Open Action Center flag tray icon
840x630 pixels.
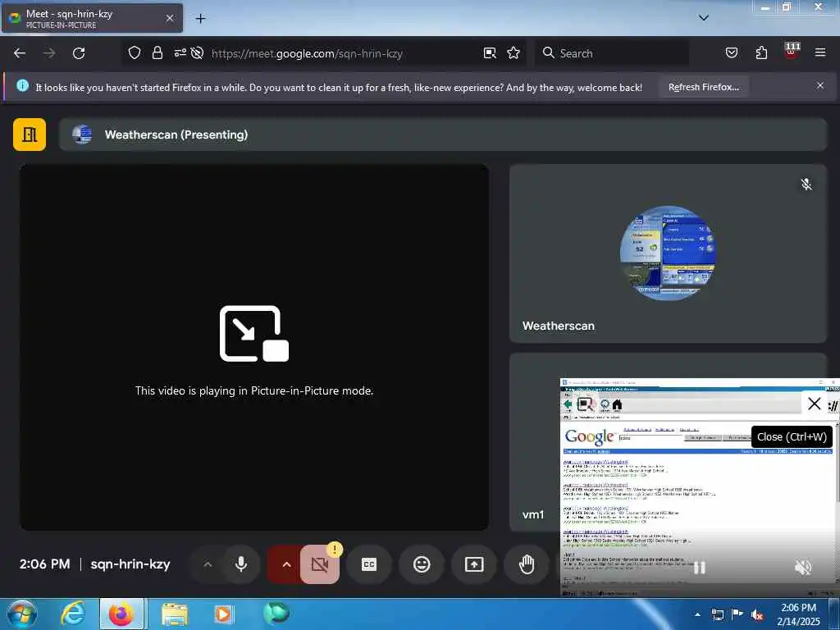pos(737,614)
